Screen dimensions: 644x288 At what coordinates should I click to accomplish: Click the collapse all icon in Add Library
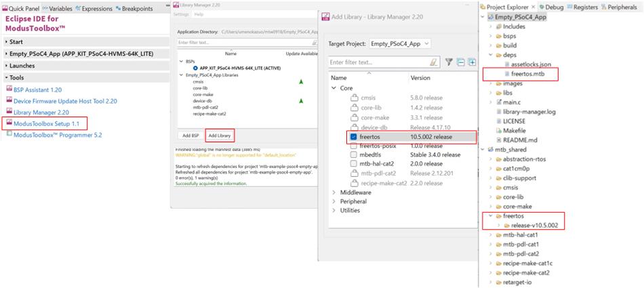pos(461,62)
